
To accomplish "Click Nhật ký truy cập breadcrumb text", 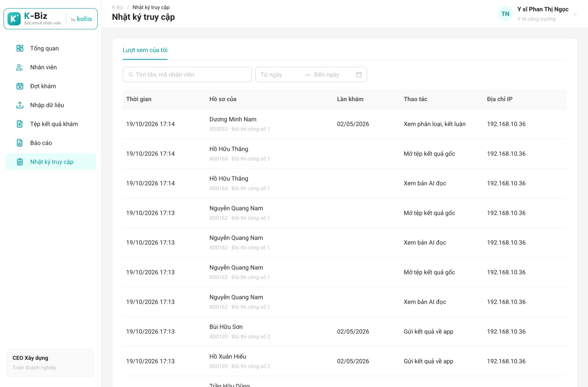I will coord(151,7).
